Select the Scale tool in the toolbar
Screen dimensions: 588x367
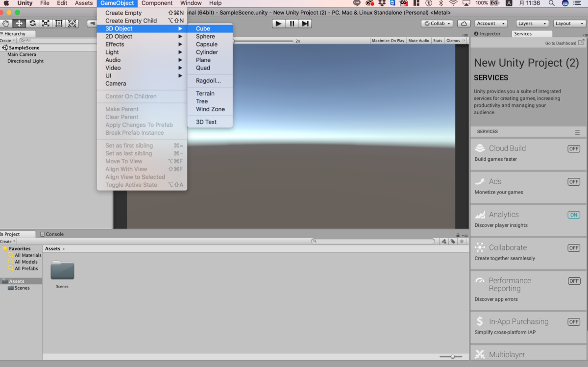46,23
